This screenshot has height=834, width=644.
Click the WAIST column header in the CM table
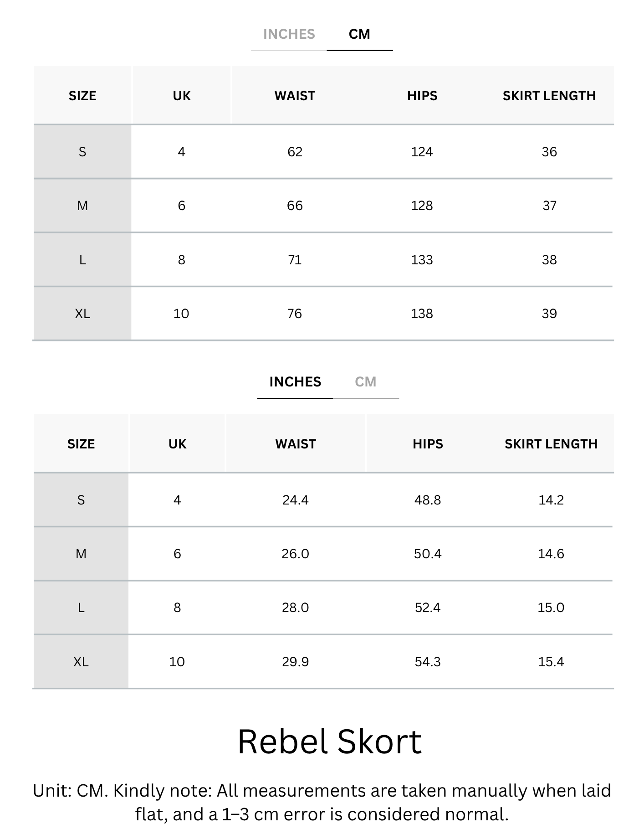pyautogui.click(x=295, y=96)
